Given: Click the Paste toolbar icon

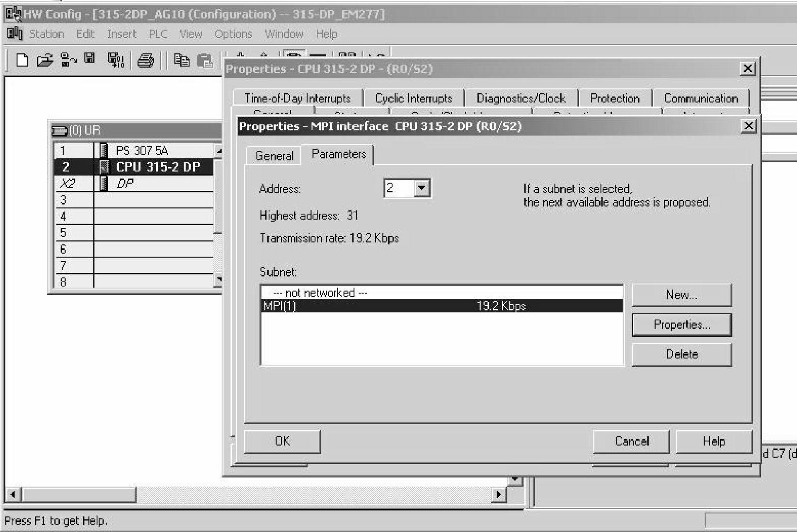Looking at the screenshot, I should pyautogui.click(x=205, y=60).
